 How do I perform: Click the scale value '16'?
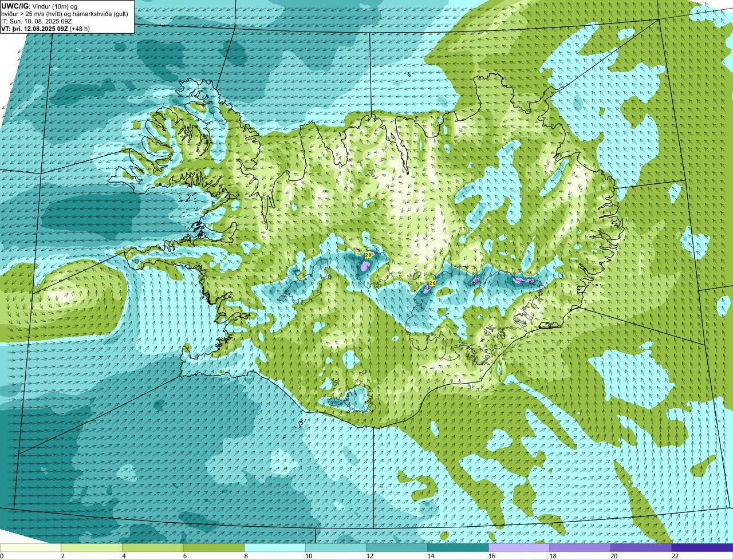click(492, 556)
